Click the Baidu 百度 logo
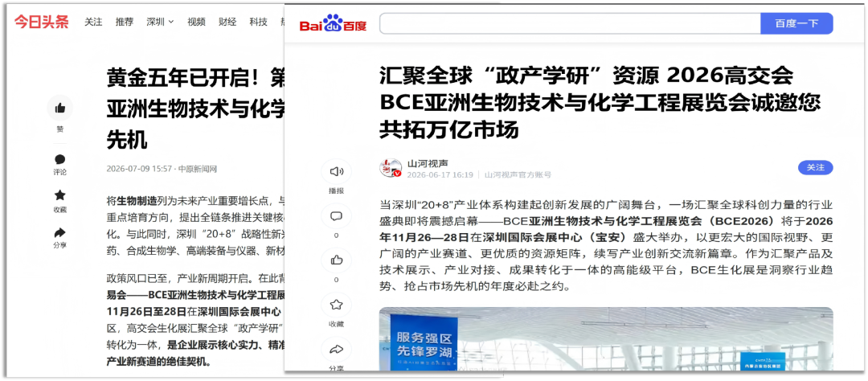This screenshot has height=381, width=868. point(334,23)
